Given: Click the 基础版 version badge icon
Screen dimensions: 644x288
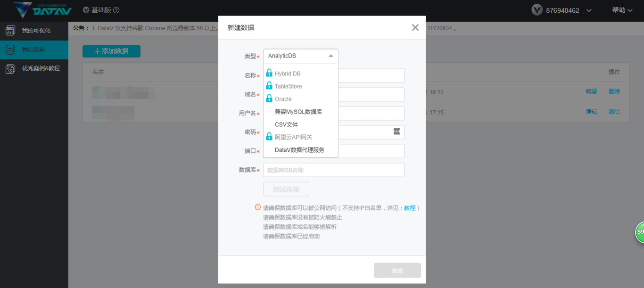Looking at the screenshot, I should tap(86, 10).
